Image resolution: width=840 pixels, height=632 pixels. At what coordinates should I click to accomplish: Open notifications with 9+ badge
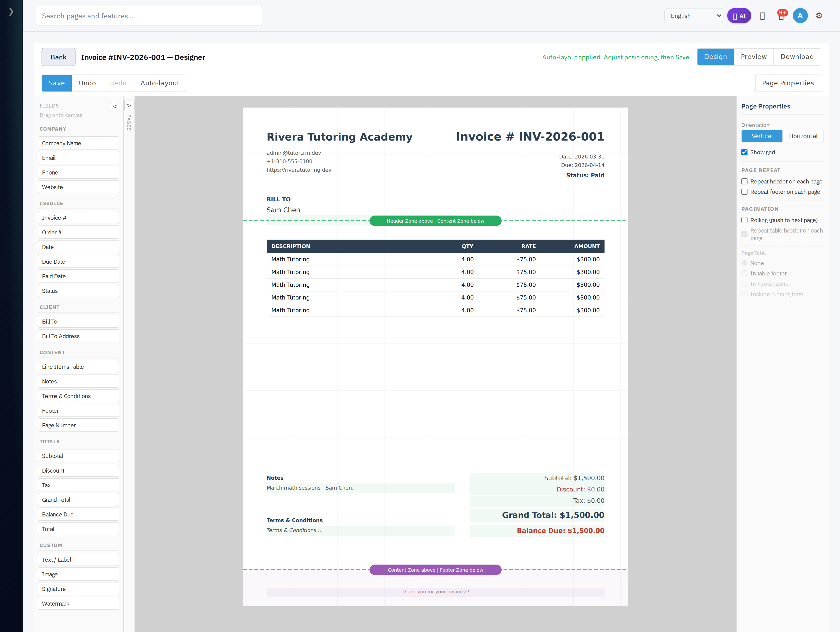tap(781, 16)
